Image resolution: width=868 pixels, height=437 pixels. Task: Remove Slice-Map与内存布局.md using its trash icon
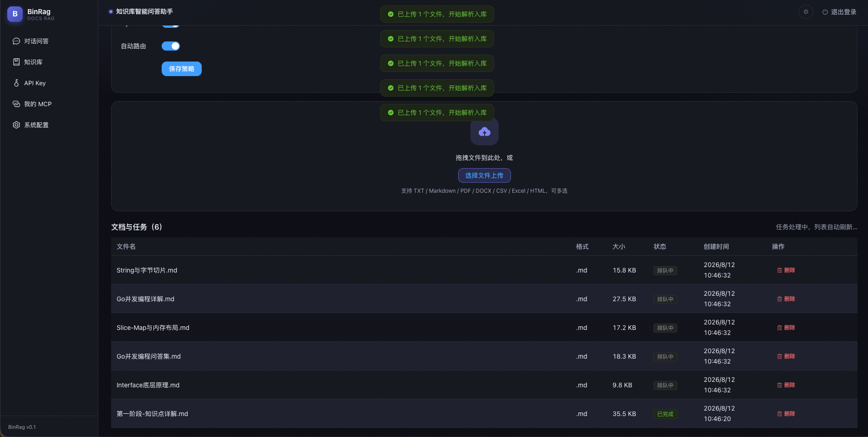click(x=780, y=328)
